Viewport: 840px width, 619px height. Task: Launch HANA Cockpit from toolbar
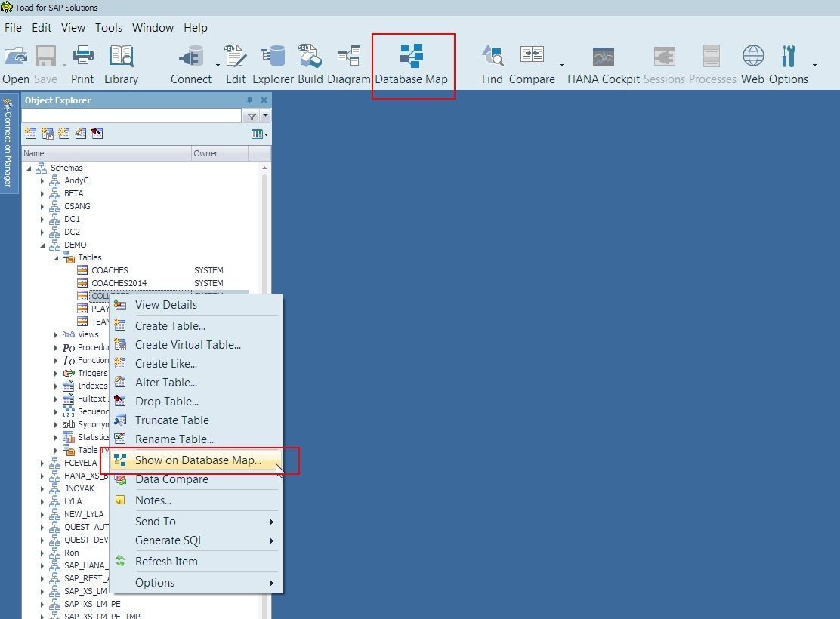tap(604, 64)
